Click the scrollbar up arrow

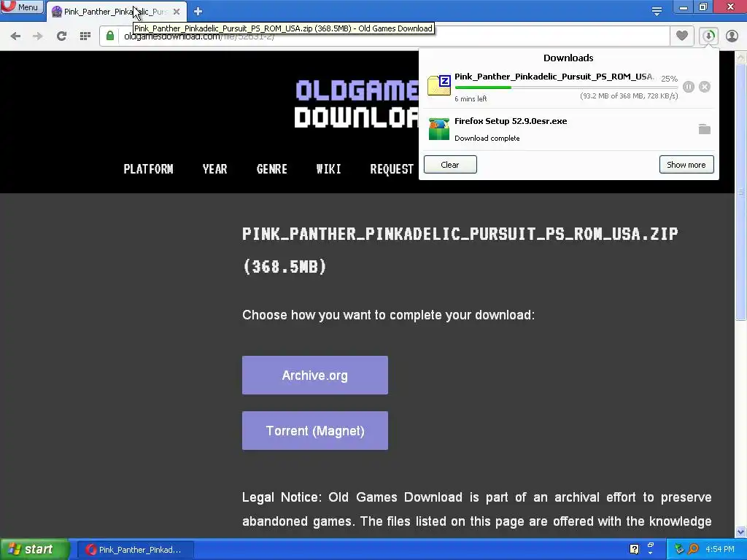(740, 57)
